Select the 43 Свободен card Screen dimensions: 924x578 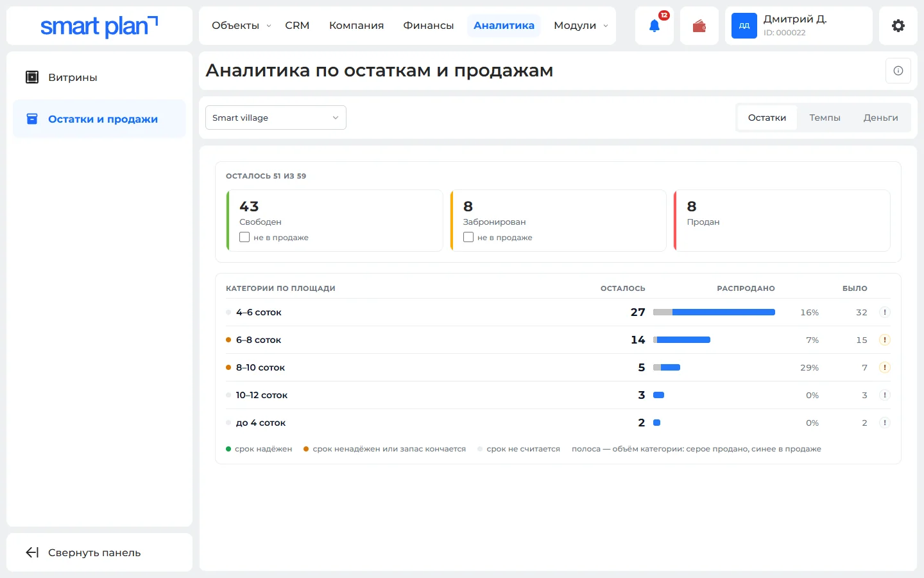pos(335,220)
